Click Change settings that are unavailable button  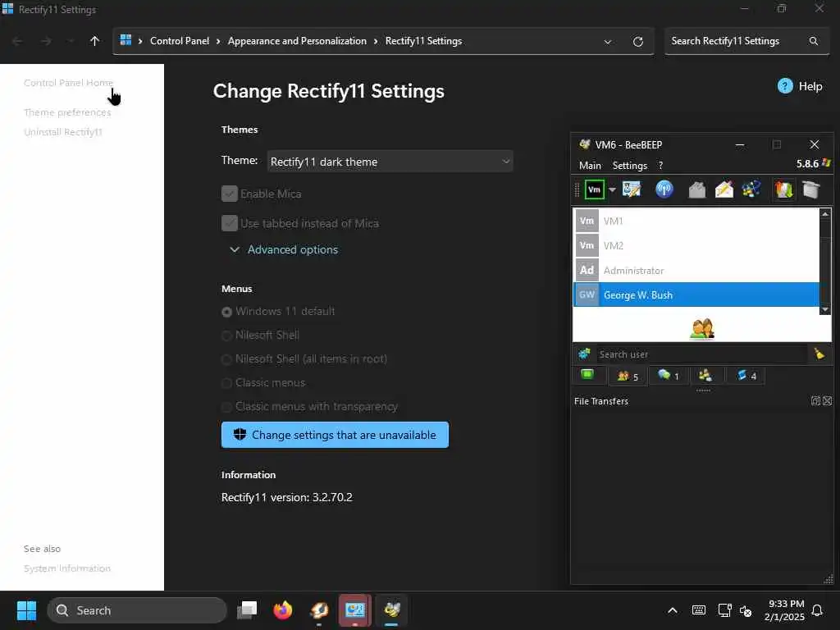(x=335, y=435)
